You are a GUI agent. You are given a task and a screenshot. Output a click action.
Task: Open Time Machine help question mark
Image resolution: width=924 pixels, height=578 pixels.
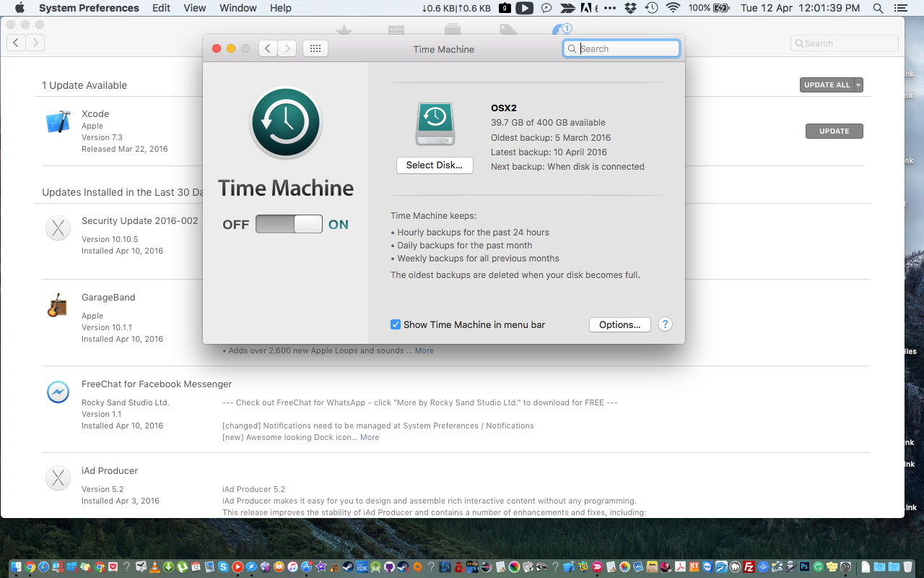pos(666,324)
